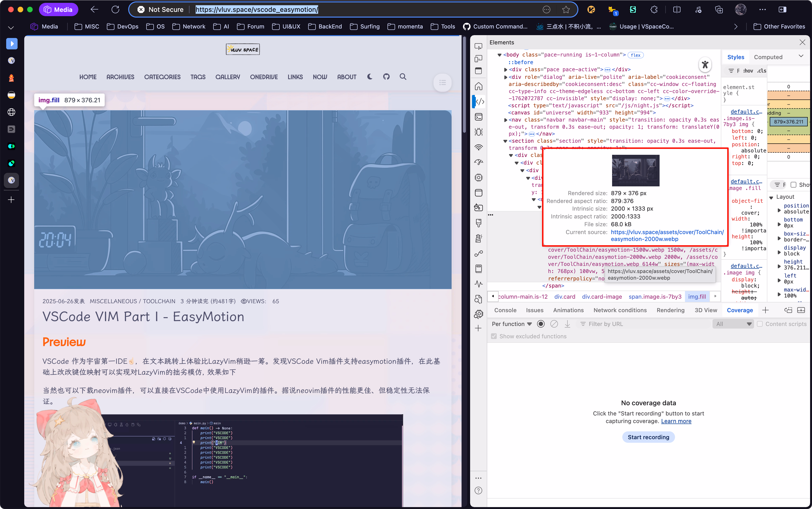Click the webpage vertical scrollbar

tap(464, 85)
